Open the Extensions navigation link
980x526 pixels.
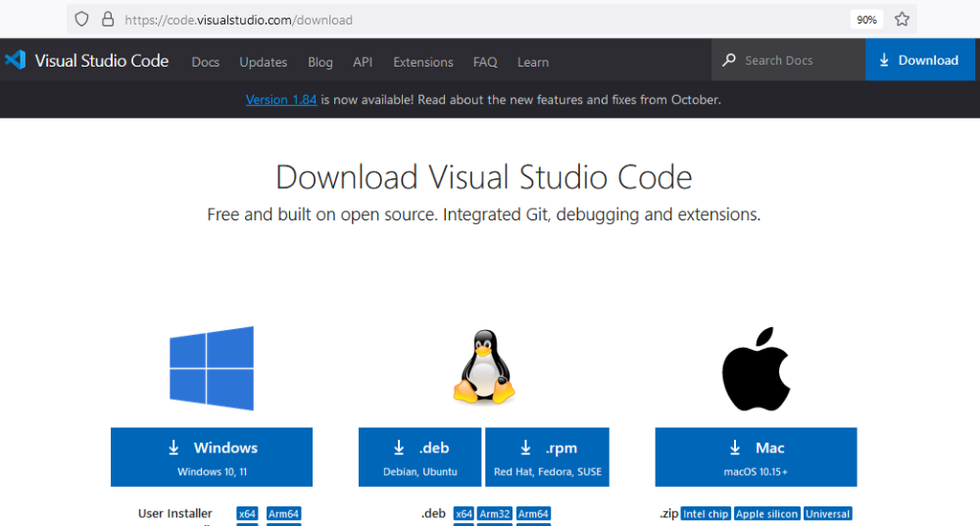pos(423,62)
